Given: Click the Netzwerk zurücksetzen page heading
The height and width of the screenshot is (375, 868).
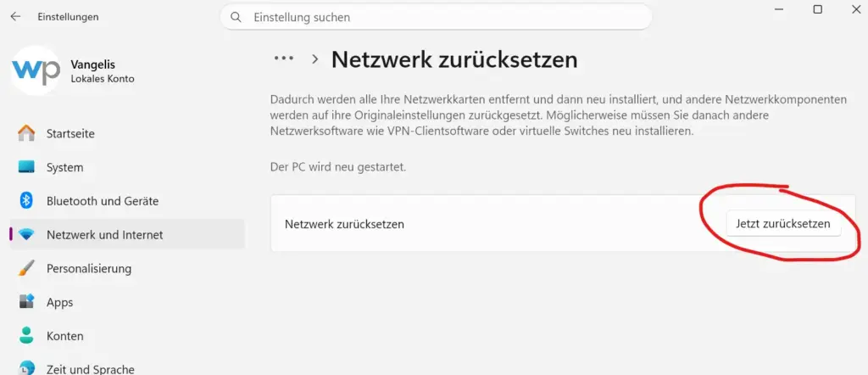Looking at the screenshot, I should (x=454, y=59).
